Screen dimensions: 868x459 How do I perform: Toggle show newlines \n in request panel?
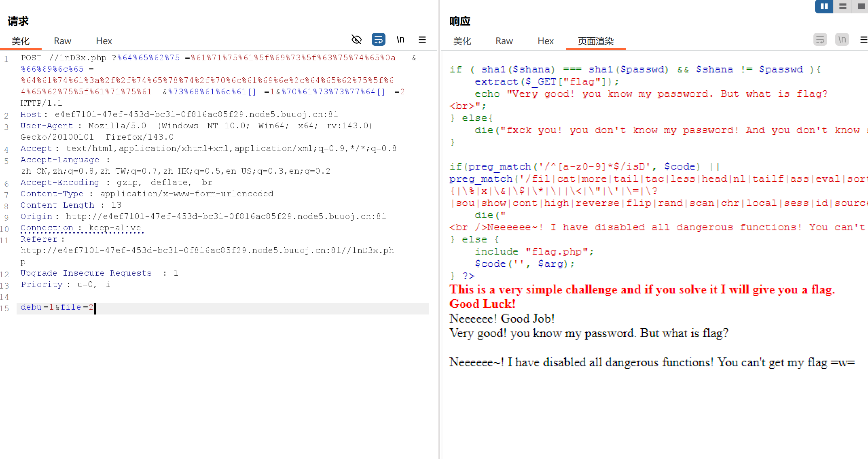tap(400, 39)
